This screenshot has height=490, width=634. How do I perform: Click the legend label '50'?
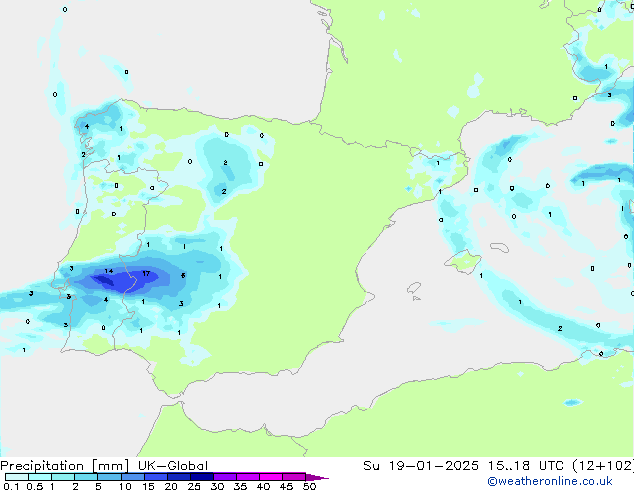pos(310,486)
